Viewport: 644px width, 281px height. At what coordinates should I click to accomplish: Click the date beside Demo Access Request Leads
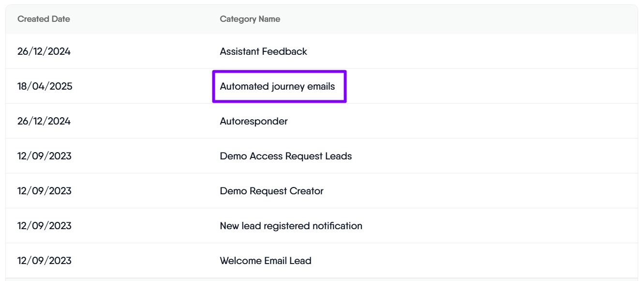[x=44, y=156]
